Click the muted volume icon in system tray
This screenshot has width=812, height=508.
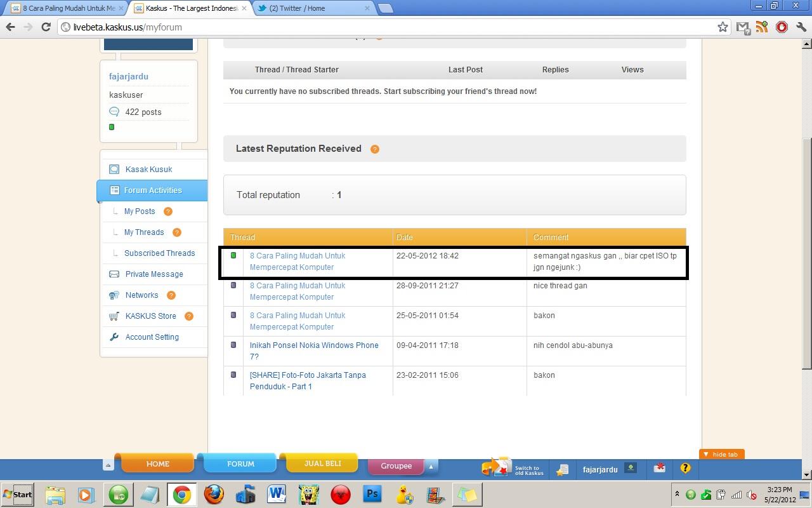coord(752,495)
